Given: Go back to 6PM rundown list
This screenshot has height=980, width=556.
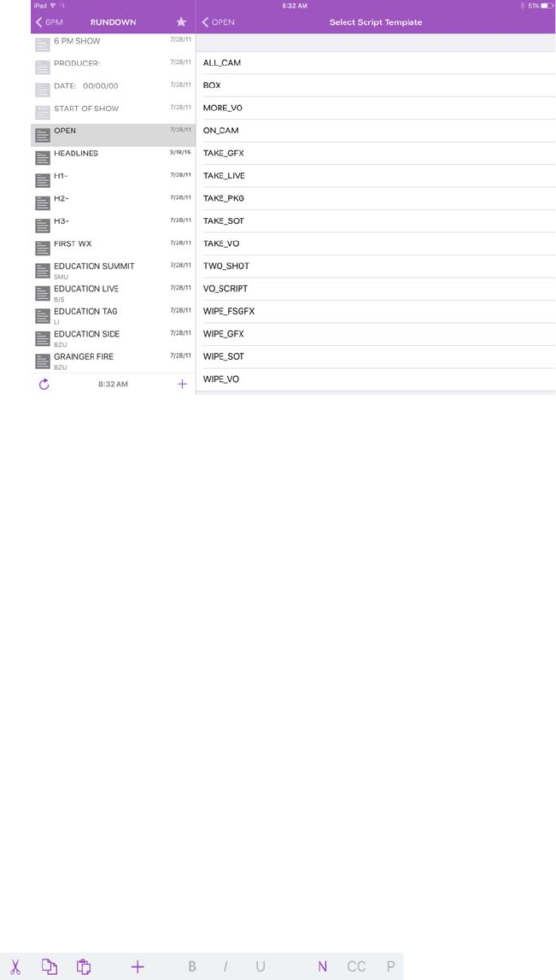Looking at the screenshot, I should (x=49, y=22).
